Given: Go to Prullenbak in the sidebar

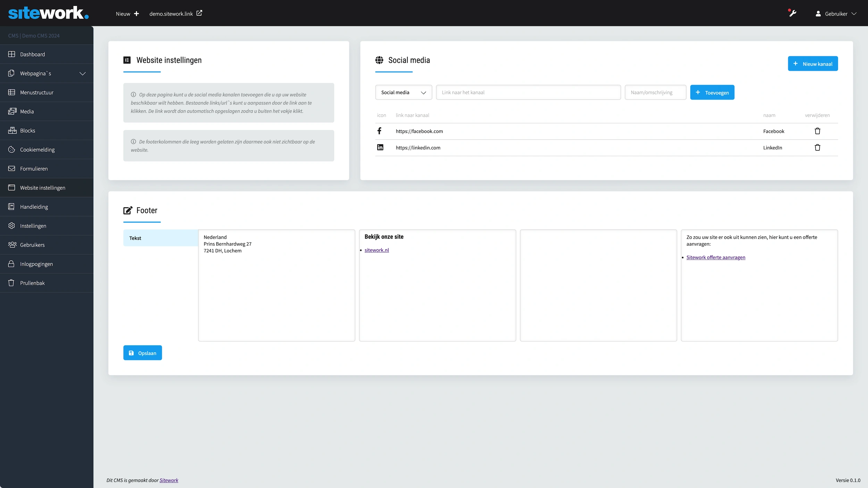Looking at the screenshot, I should click(x=32, y=283).
